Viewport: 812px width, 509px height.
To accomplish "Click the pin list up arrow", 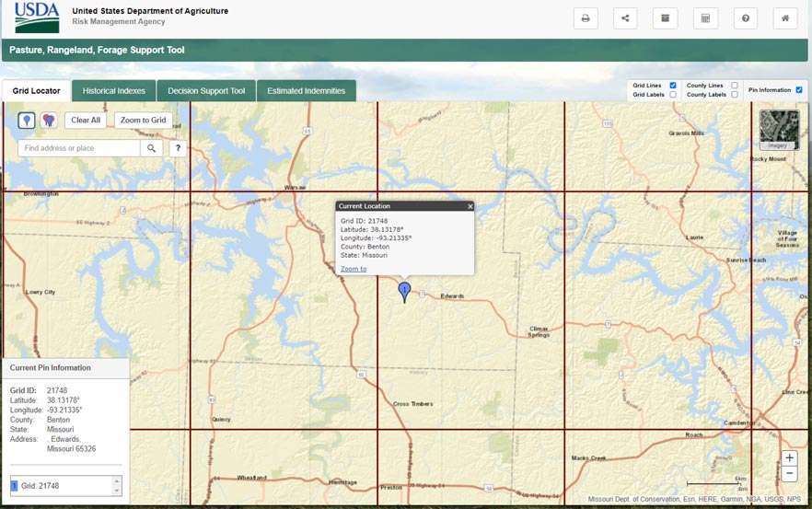I will [117, 480].
